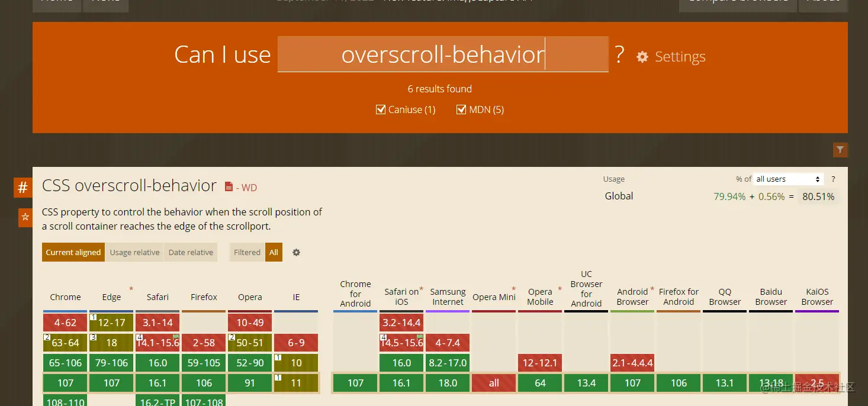Click Edge 12-17 version cell
The image size is (868, 406).
111,323
